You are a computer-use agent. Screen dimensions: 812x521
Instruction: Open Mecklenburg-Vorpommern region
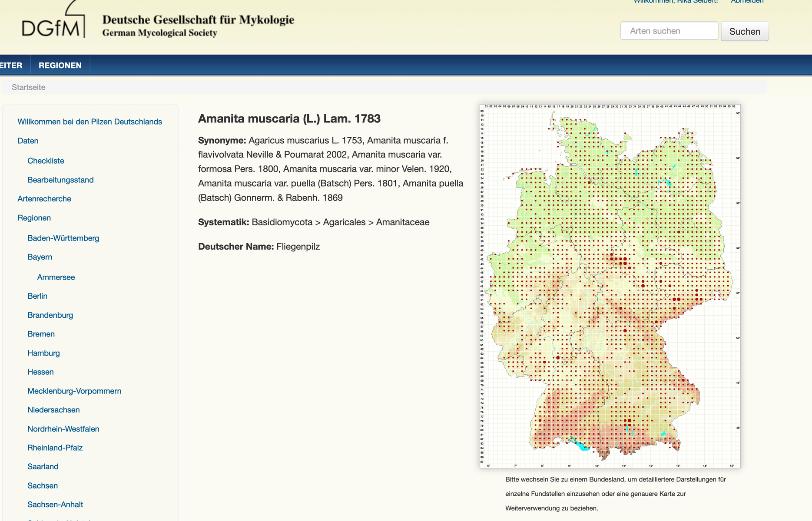pyautogui.click(x=74, y=391)
